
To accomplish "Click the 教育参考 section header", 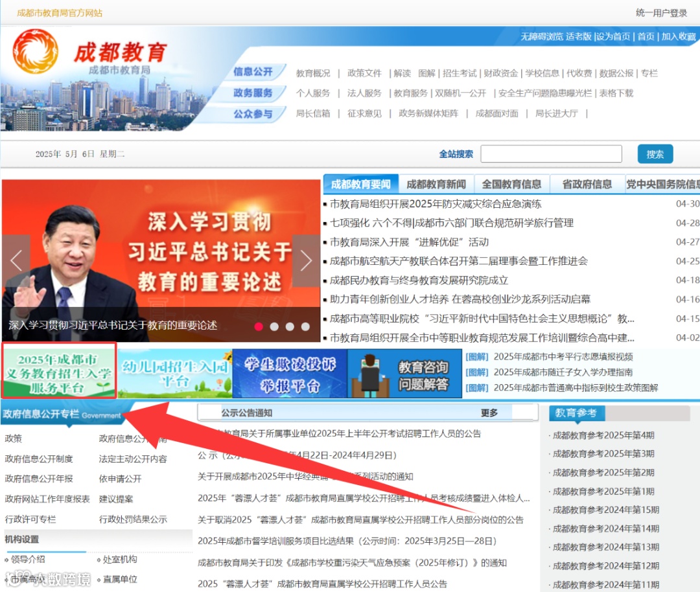I will (x=576, y=413).
